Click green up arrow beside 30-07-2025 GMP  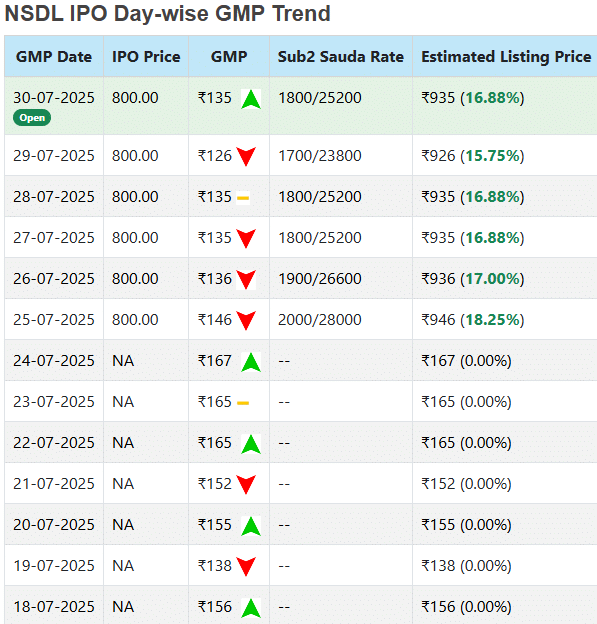point(251,99)
